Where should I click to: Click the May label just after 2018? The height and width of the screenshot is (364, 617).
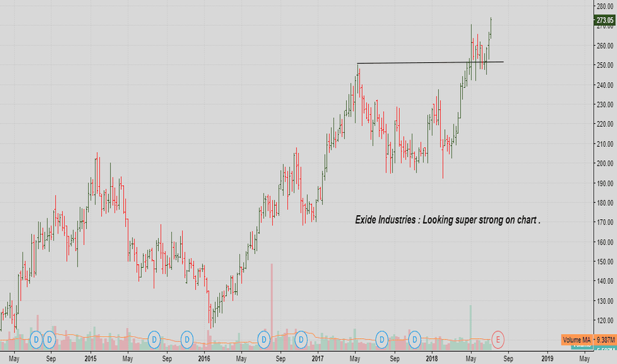point(471,359)
